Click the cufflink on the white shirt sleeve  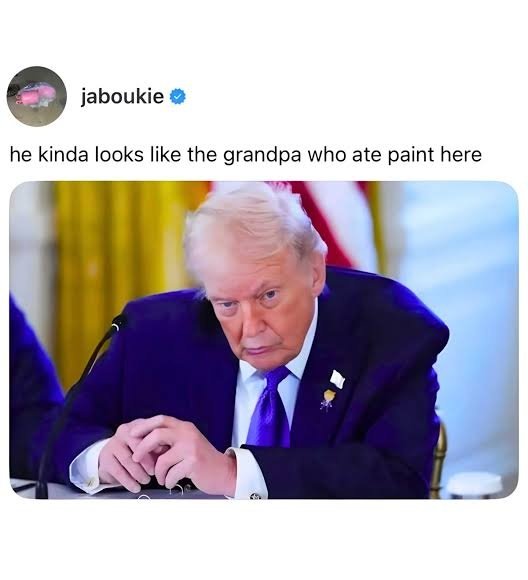click(255, 496)
